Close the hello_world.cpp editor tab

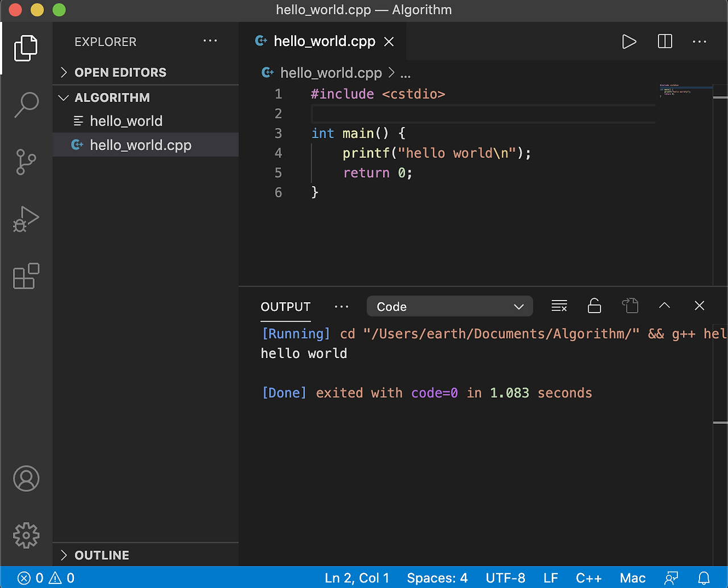(x=389, y=42)
